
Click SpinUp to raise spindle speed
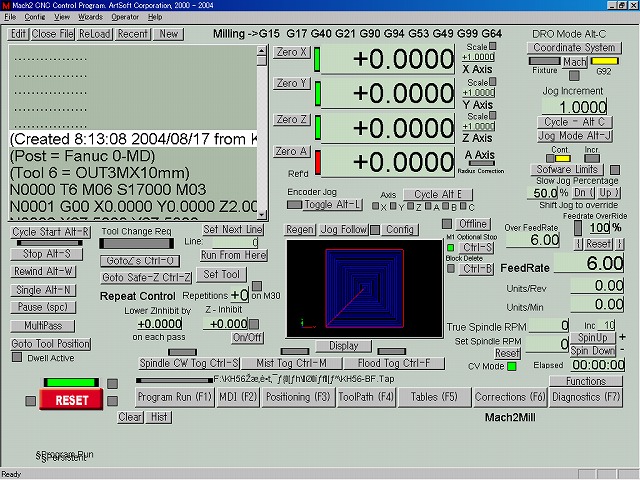coord(593,338)
